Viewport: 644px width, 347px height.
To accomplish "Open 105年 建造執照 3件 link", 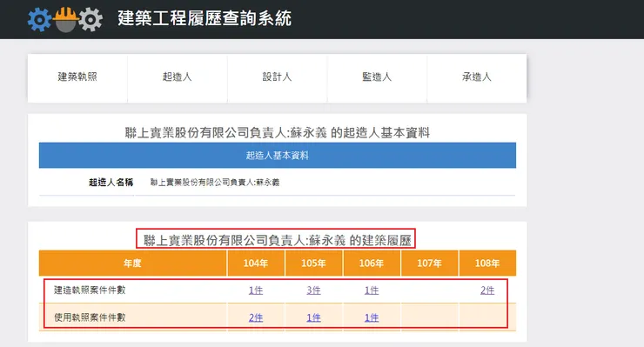I will click(313, 290).
